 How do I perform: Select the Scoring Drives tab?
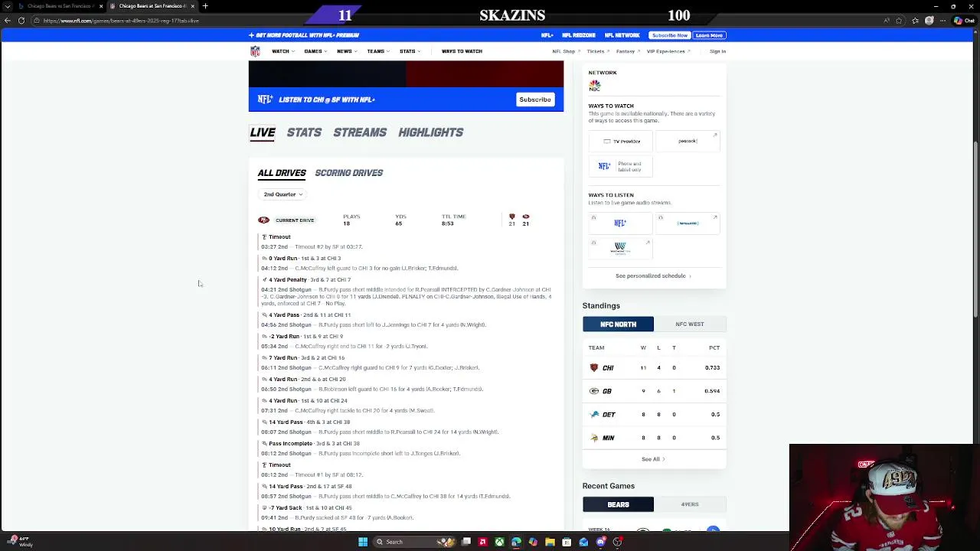pyautogui.click(x=348, y=173)
